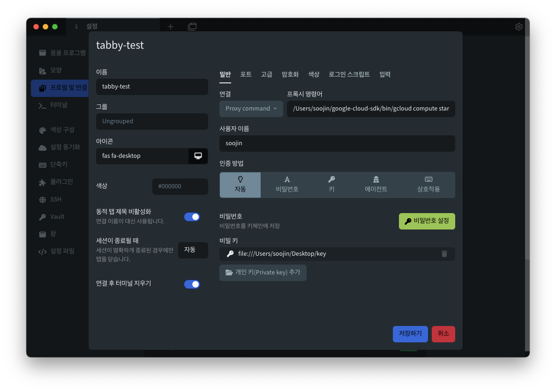556x392 pixels.
Task: Open the 세션이 종료될 때 자동 dropdown
Action: click(x=193, y=250)
